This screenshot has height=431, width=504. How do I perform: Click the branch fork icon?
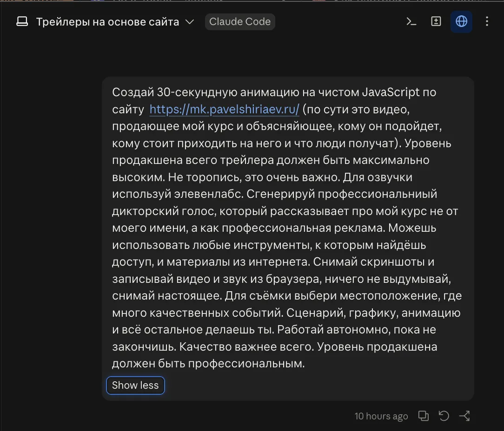click(465, 416)
